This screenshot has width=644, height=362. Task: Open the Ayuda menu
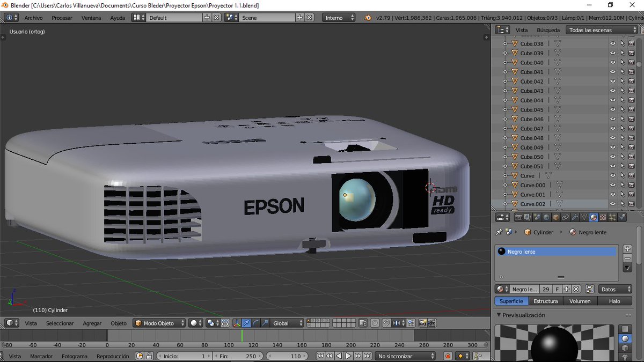(x=118, y=18)
